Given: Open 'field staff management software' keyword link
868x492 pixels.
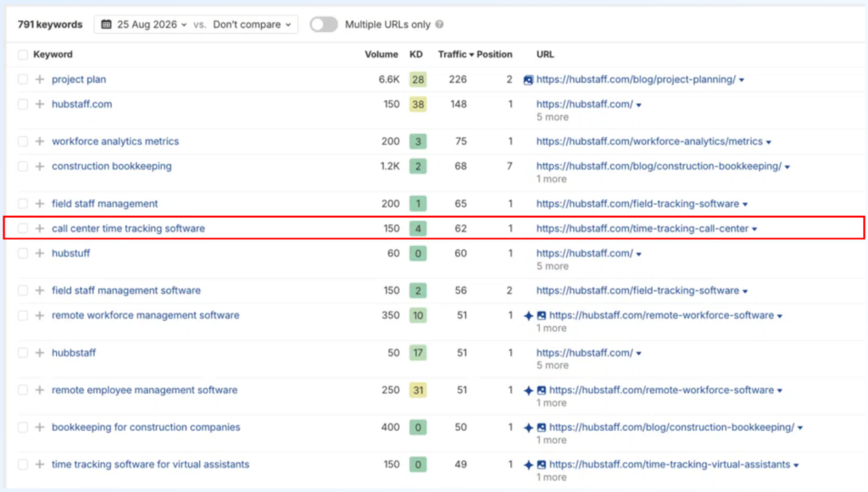Looking at the screenshot, I should tap(126, 290).
